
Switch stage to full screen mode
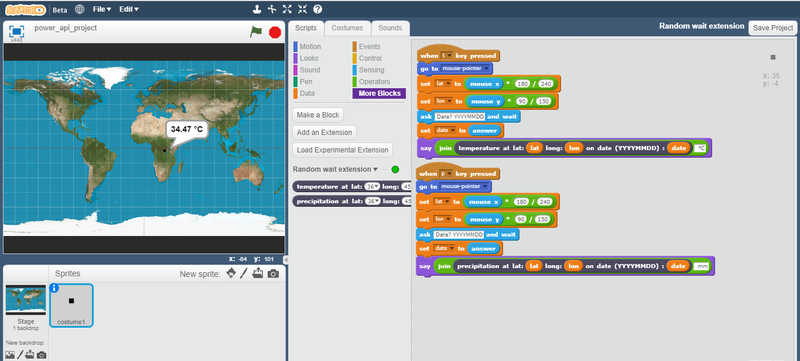point(17,32)
